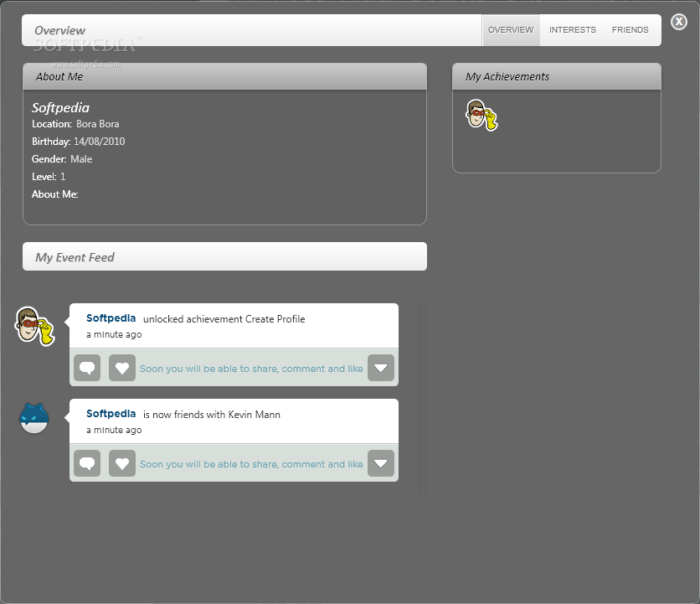Click the 'Location: Bora Bora' line
Image resolution: width=700 pixels, height=604 pixels.
(75, 124)
